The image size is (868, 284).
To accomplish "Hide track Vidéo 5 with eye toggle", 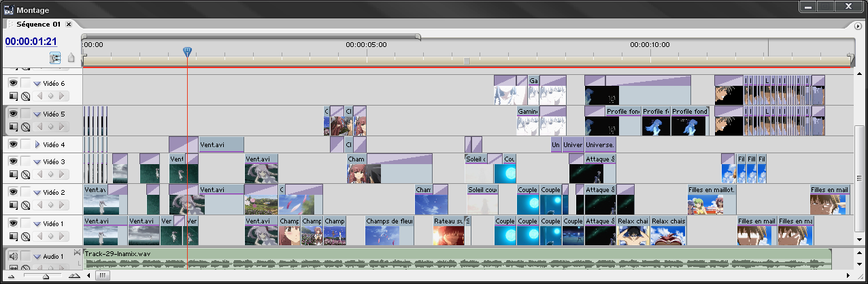I will [x=13, y=114].
